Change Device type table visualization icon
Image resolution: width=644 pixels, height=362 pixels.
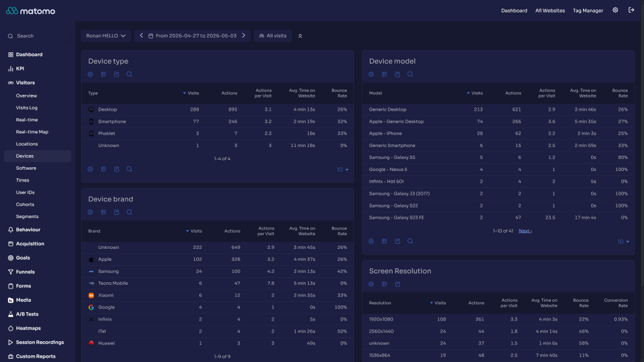(x=104, y=74)
